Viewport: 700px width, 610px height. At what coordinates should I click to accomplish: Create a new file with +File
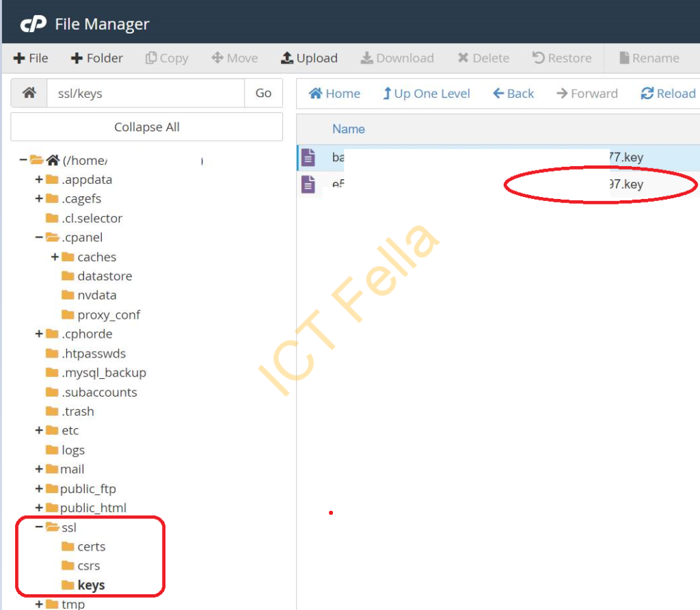(x=31, y=58)
